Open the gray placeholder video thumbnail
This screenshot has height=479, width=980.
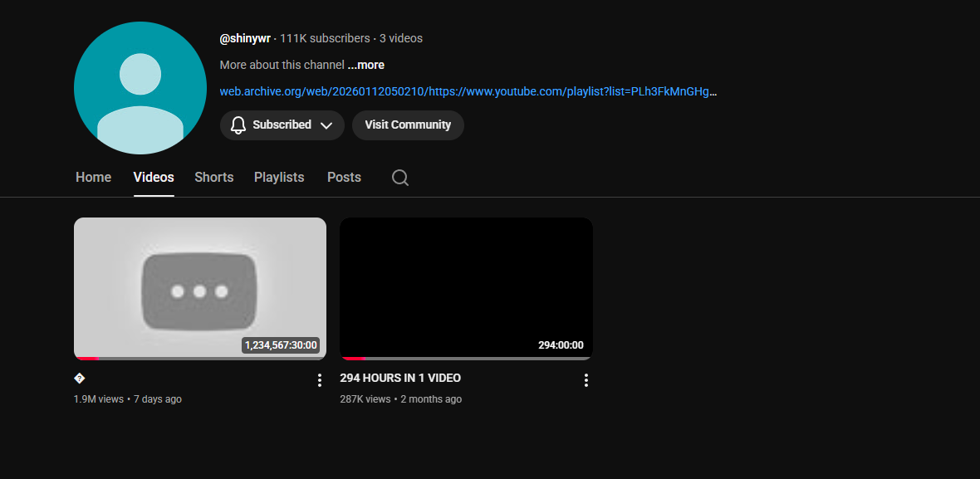[200, 288]
